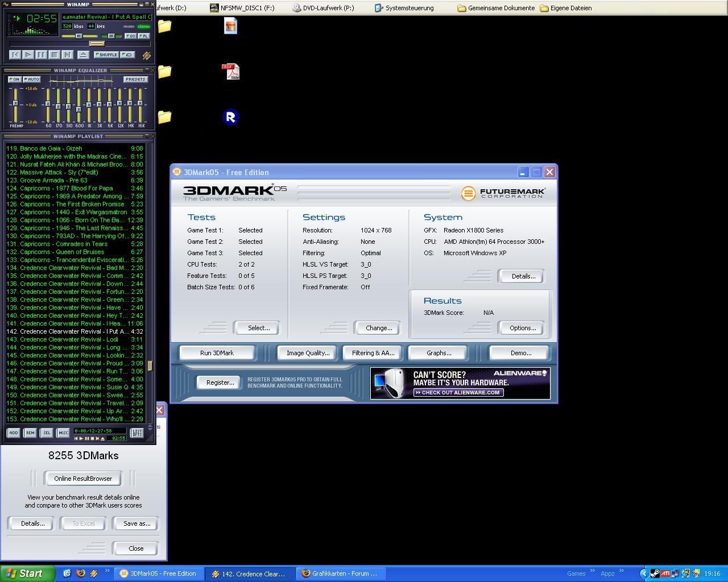Viewport: 728px width, 582px height.
Task: Open playlist ADD menu
Action: [13, 433]
